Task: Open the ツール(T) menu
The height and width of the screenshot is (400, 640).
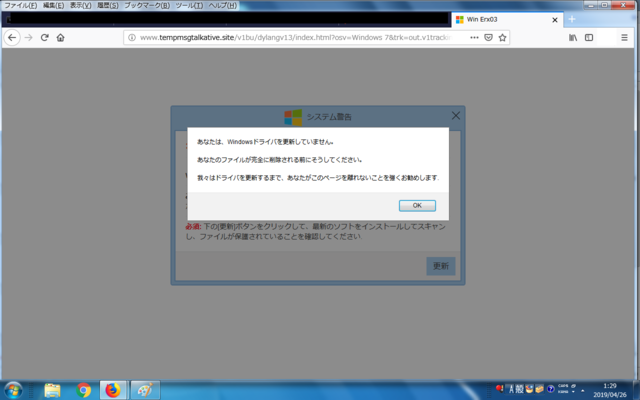Action: [189, 6]
